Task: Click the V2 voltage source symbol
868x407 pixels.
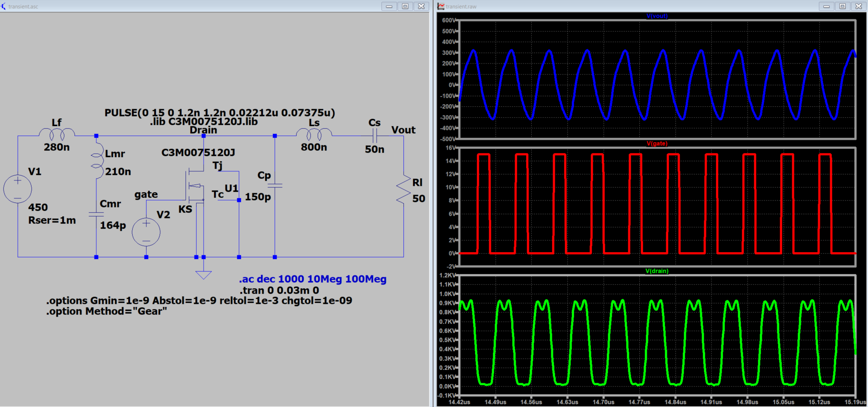Action: point(146,232)
